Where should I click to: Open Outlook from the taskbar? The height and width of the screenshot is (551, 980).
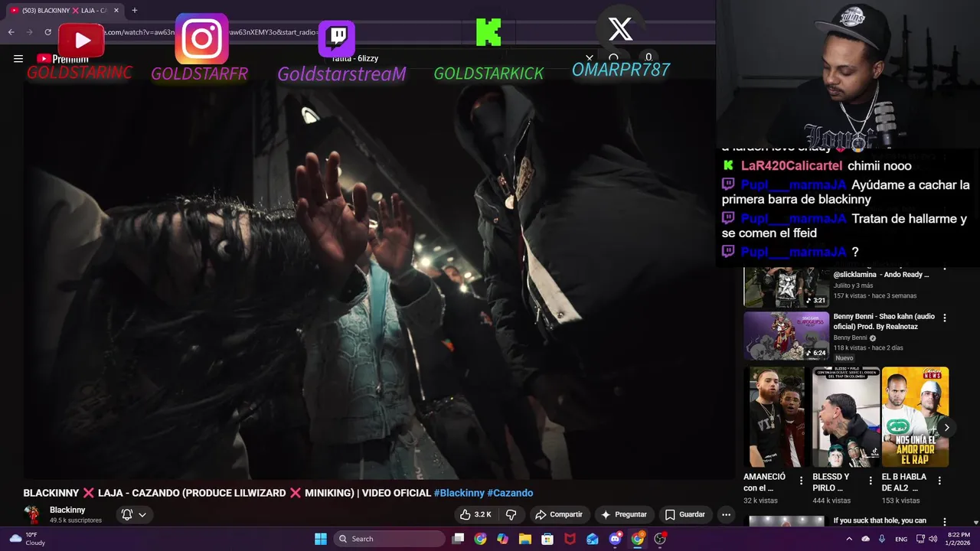click(593, 539)
